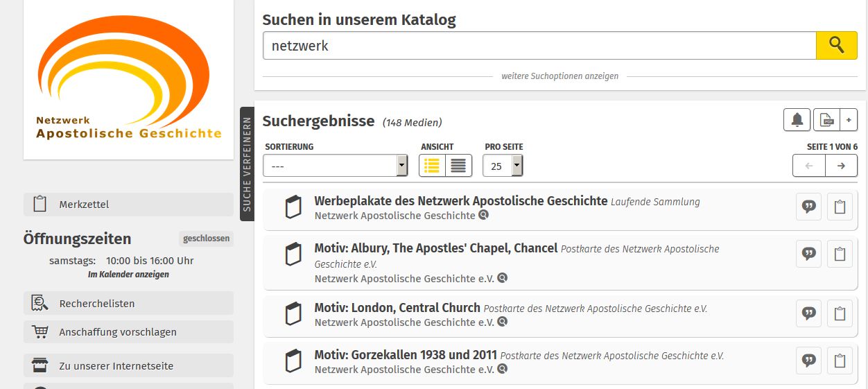Switch to yellow bulleted list view
868x389 pixels.
432,166
